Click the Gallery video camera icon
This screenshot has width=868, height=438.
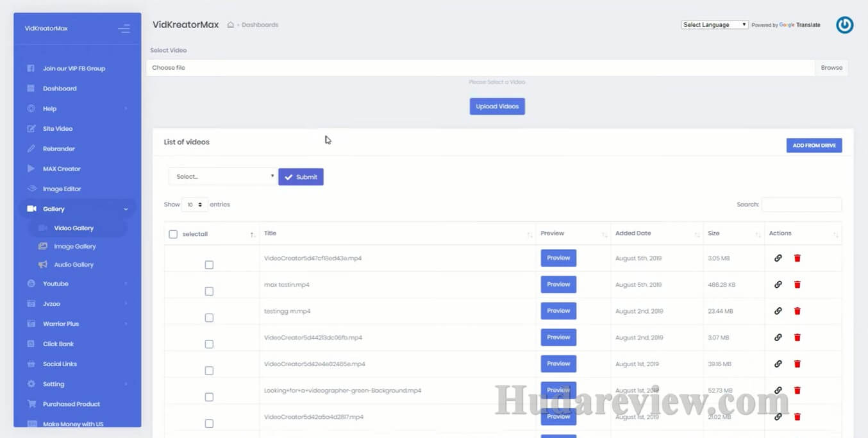(x=31, y=209)
